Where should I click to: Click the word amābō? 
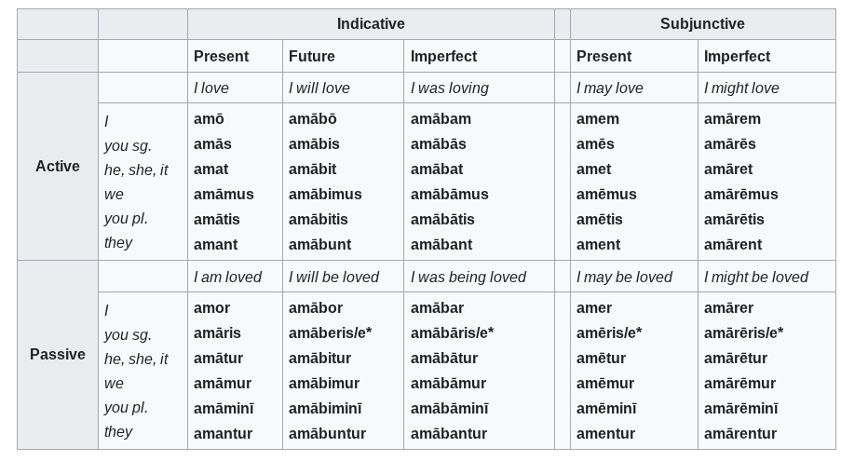pyautogui.click(x=313, y=119)
